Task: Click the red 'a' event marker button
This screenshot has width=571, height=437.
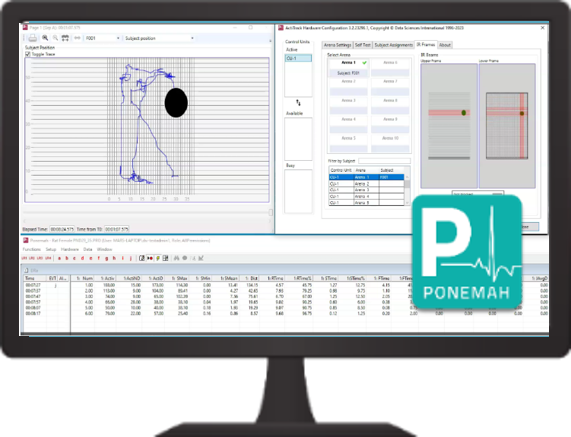Action: [x=59, y=258]
